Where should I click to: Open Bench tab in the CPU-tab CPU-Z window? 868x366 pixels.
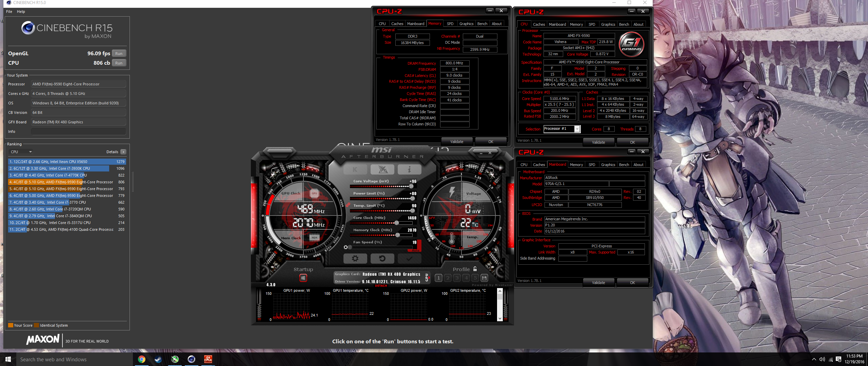[624, 24]
